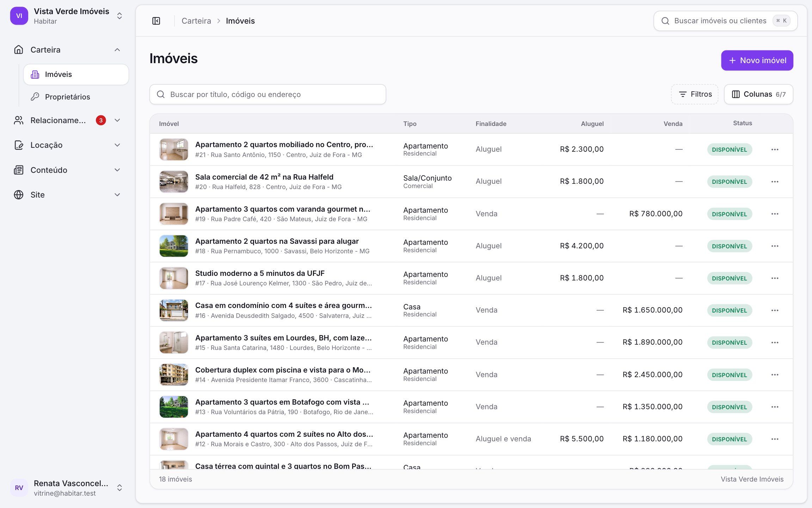
Task: Click the VI workspace avatar
Action: (19, 16)
